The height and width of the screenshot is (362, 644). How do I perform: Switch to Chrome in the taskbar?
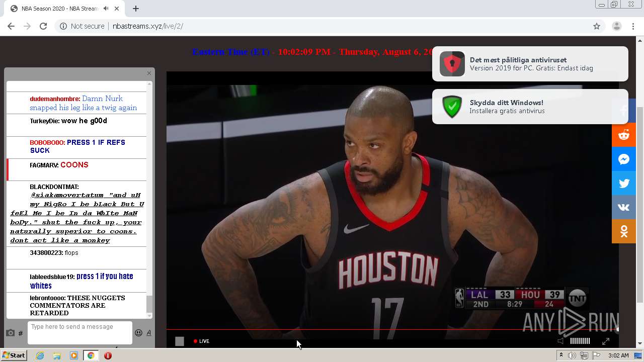tap(91, 355)
